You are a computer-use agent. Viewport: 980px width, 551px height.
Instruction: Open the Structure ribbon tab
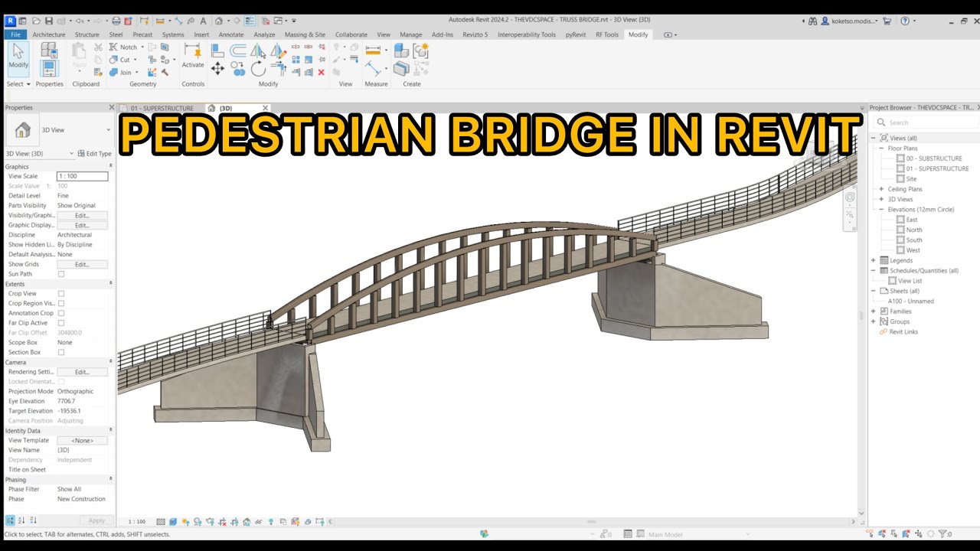pyautogui.click(x=87, y=34)
